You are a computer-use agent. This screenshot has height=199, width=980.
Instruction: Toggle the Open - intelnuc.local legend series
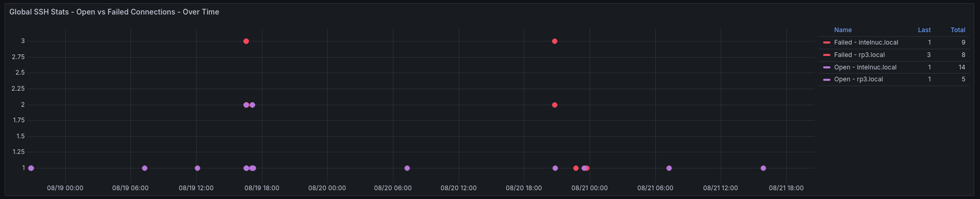[865, 67]
